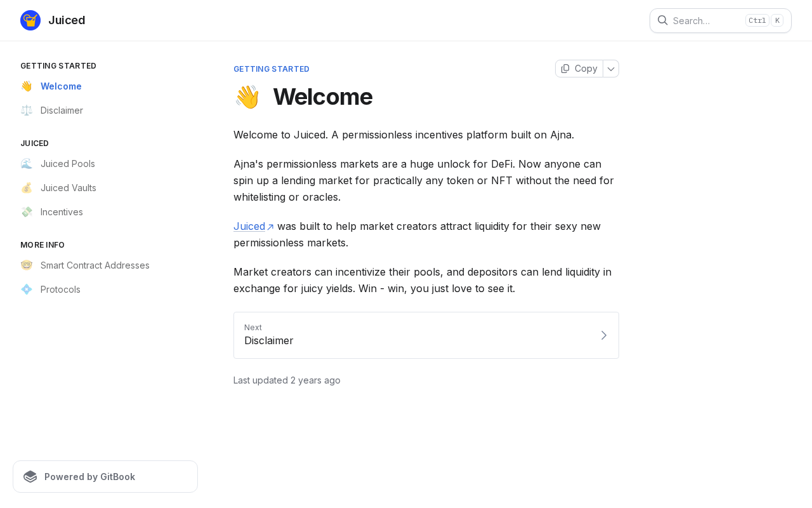The image size is (812, 508).
Task: Click the Welcome page heading
Action: pyautogui.click(x=323, y=97)
